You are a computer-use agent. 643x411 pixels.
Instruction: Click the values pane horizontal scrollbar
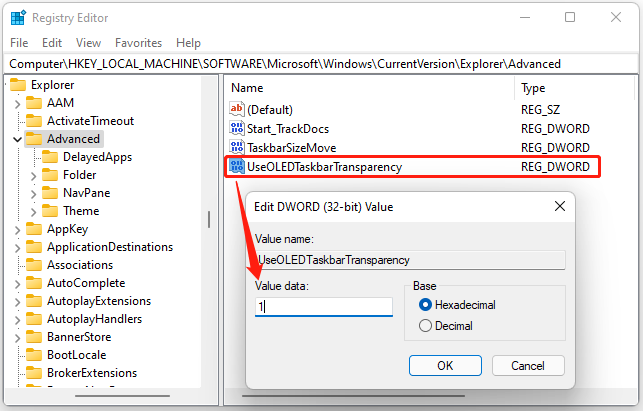pyautogui.click(x=353, y=396)
